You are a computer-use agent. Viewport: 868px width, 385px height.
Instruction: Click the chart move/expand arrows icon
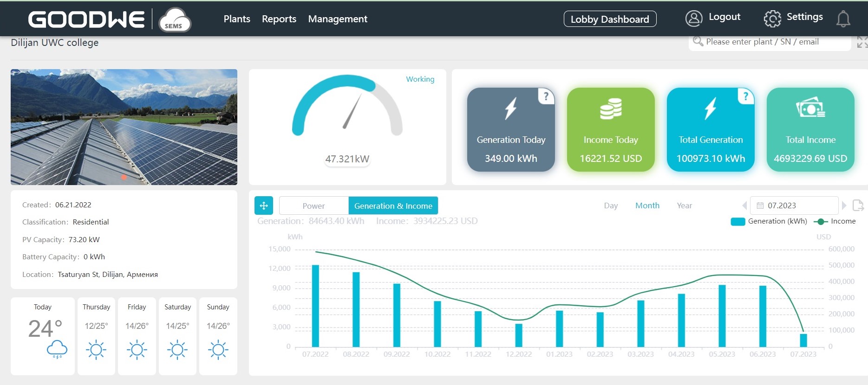point(264,205)
